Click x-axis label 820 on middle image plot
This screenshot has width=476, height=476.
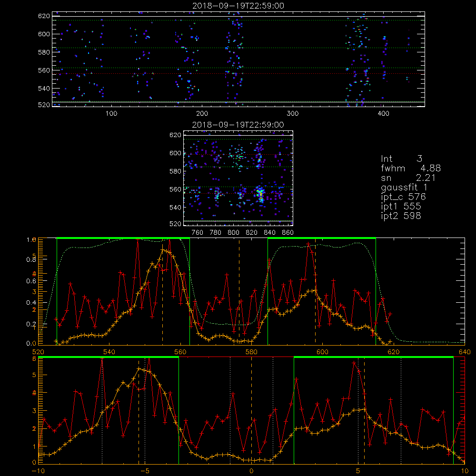(x=252, y=233)
